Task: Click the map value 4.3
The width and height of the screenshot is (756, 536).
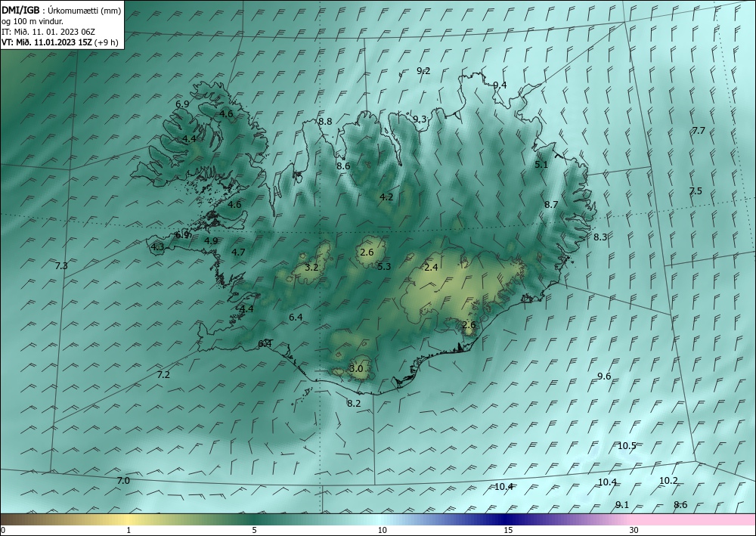Action: pyautogui.click(x=158, y=247)
